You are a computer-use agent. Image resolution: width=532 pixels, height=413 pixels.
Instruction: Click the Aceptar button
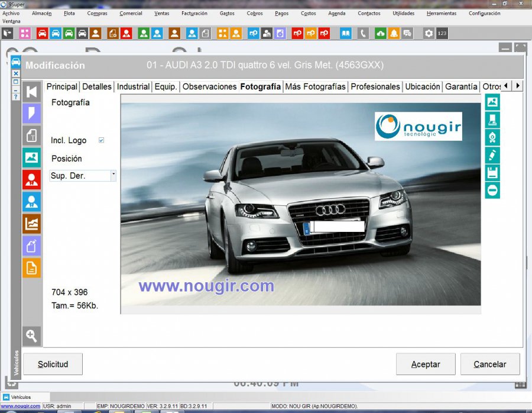(x=426, y=364)
